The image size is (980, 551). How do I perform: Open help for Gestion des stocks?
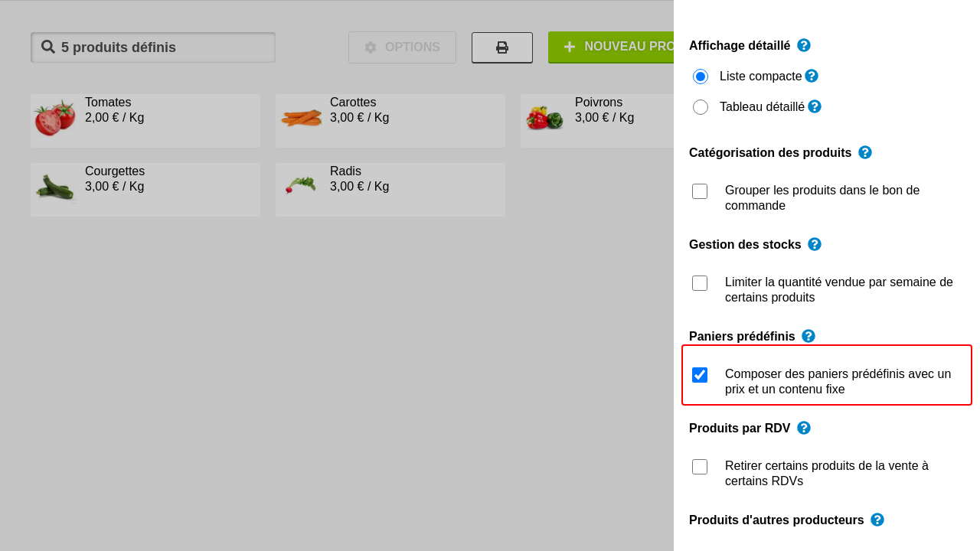pos(814,244)
